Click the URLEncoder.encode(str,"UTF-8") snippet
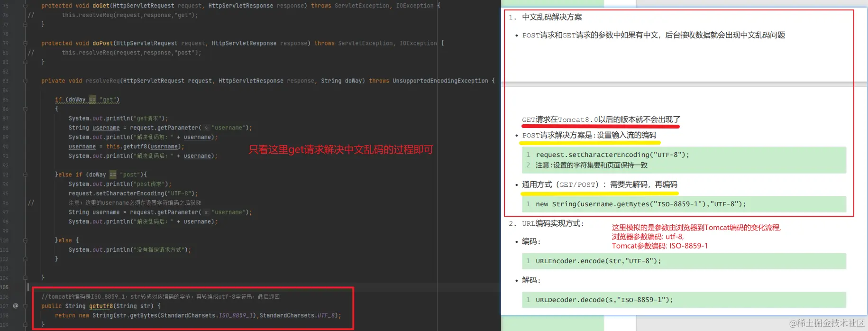 (598, 261)
